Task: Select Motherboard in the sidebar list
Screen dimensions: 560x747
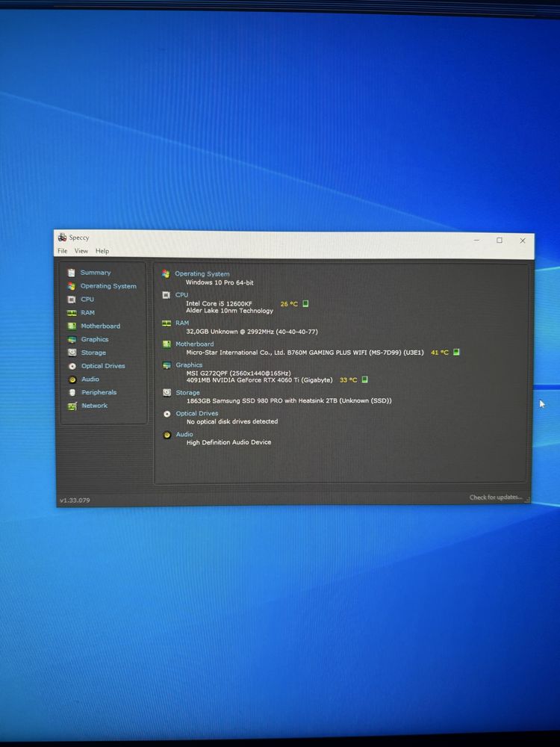Action: [x=101, y=326]
